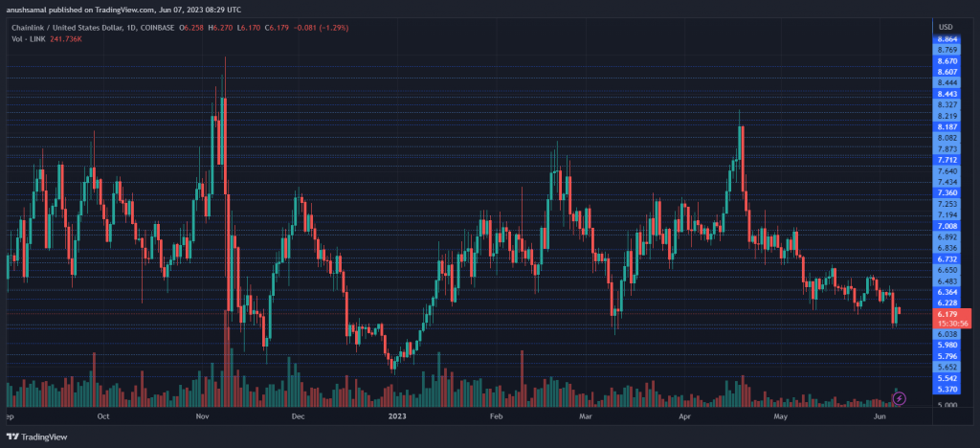Click the 5.370 price level label
The image size is (980, 448).
[x=946, y=390]
